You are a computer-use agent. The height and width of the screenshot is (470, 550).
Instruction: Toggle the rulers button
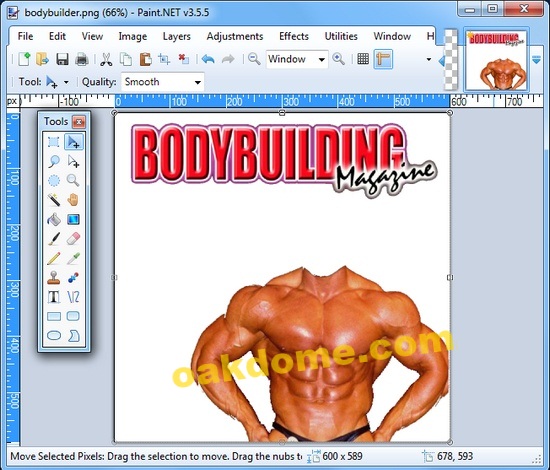point(383,59)
